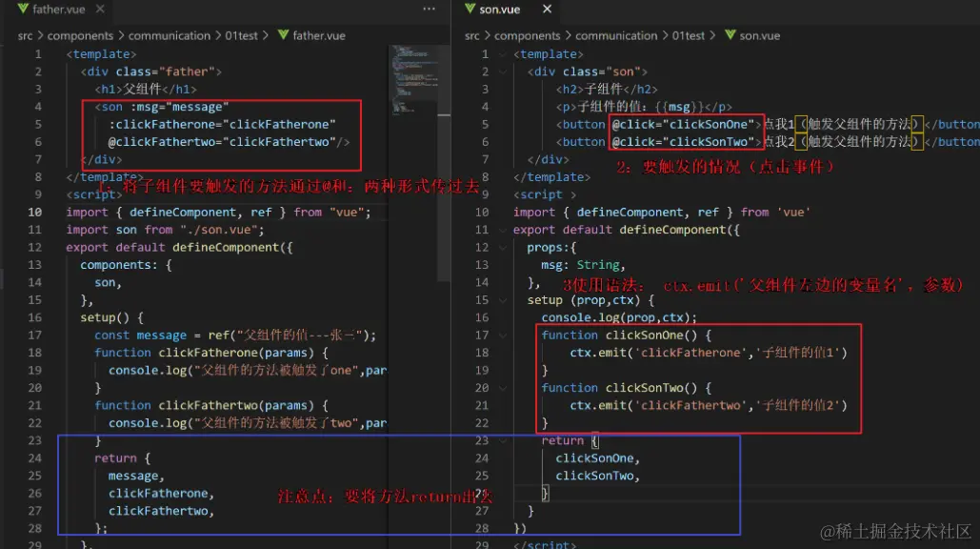Screen dimensions: 980x549
Task: Collapse export default fold at son.vue line 11
Action: (503, 230)
